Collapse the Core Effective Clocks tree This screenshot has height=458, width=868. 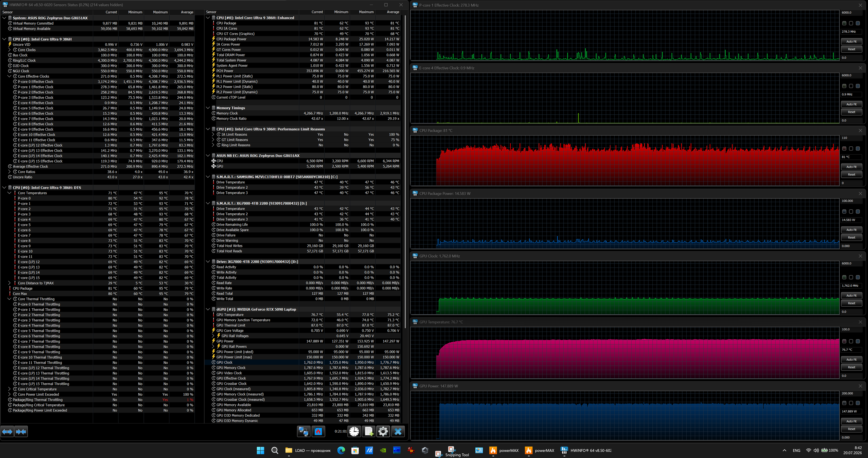click(10, 76)
